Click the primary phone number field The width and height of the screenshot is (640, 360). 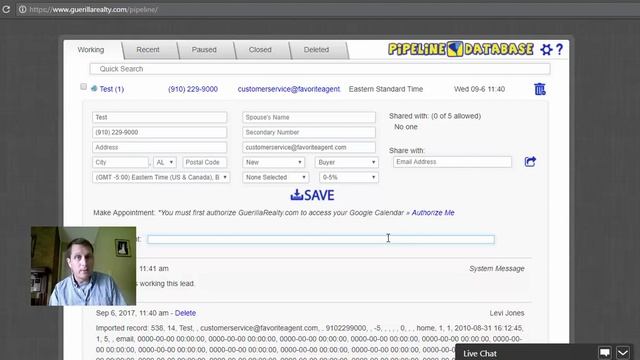coord(160,133)
